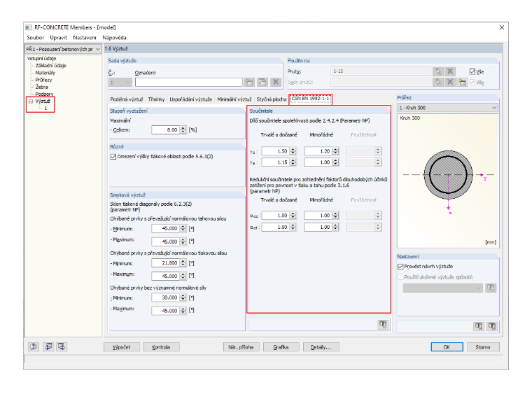
Task: Adjust αcc Trvalé a dočasné spinner
Action: pyautogui.click(x=293, y=215)
